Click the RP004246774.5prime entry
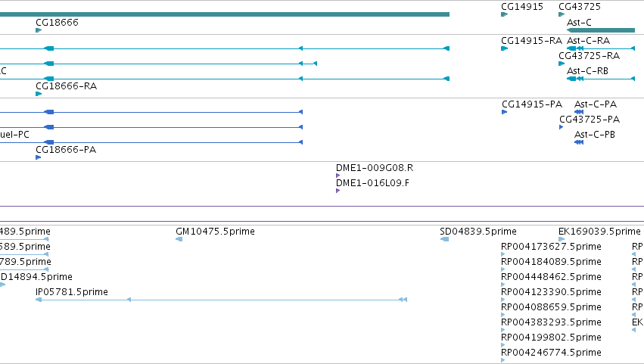 click(551, 353)
